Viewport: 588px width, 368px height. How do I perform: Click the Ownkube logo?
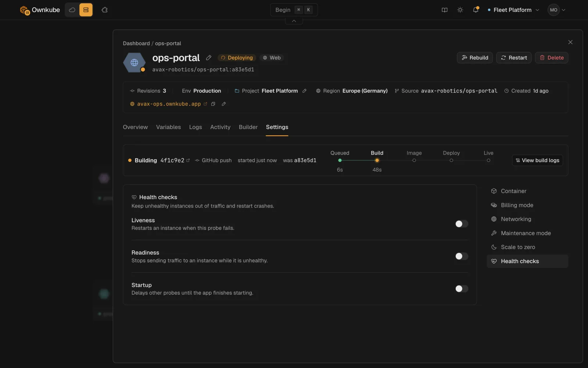click(40, 10)
